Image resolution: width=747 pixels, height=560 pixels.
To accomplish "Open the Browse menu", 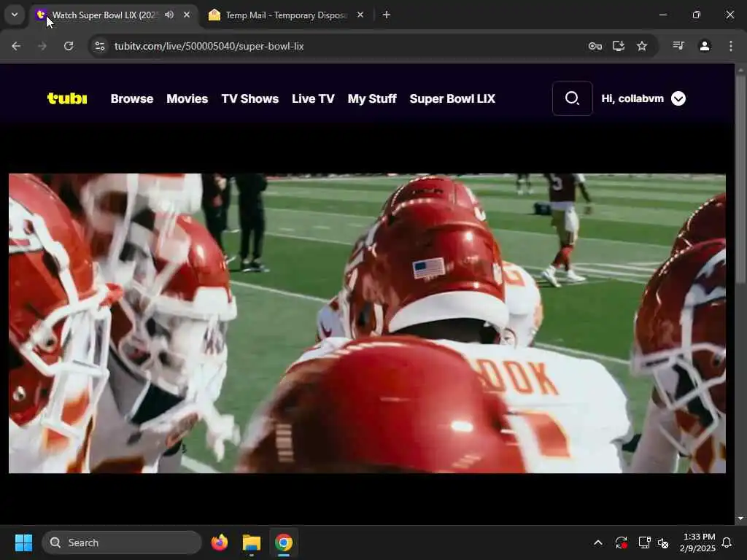I will (132, 98).
